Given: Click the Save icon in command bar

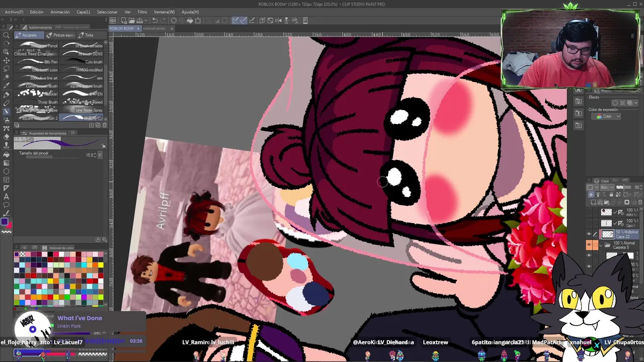Looking at the screenshot, I should click(x=139, y=21).
